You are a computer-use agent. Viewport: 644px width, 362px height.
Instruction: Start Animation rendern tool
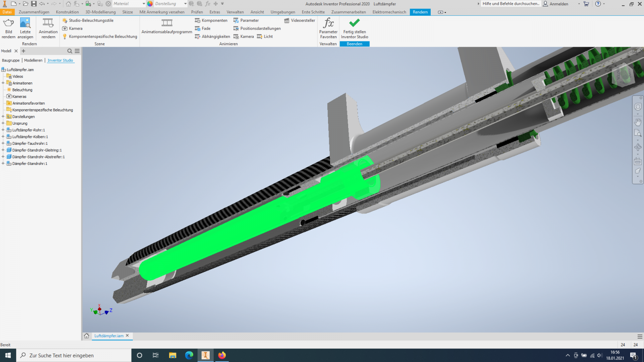(x=48, y=28)
